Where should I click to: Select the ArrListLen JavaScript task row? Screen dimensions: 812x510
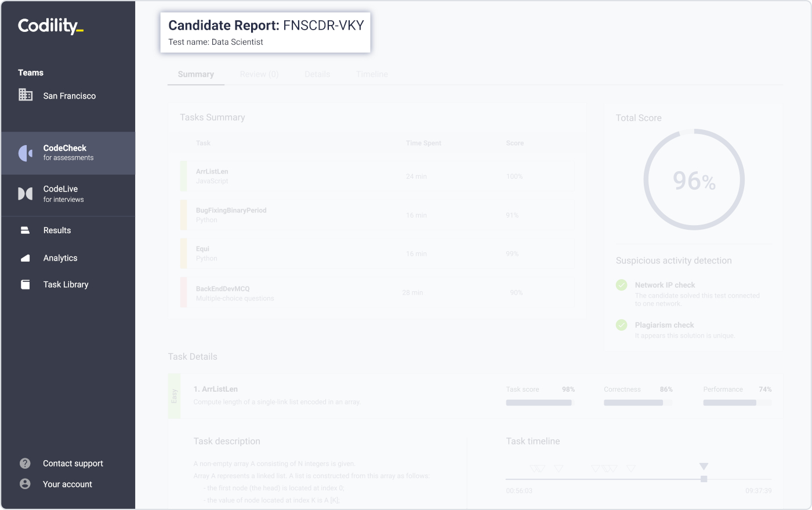(x=377, y=176)
